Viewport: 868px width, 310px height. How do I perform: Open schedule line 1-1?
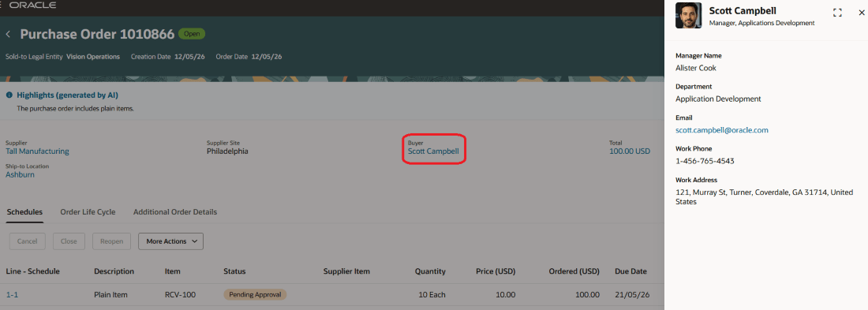point(12,295)
